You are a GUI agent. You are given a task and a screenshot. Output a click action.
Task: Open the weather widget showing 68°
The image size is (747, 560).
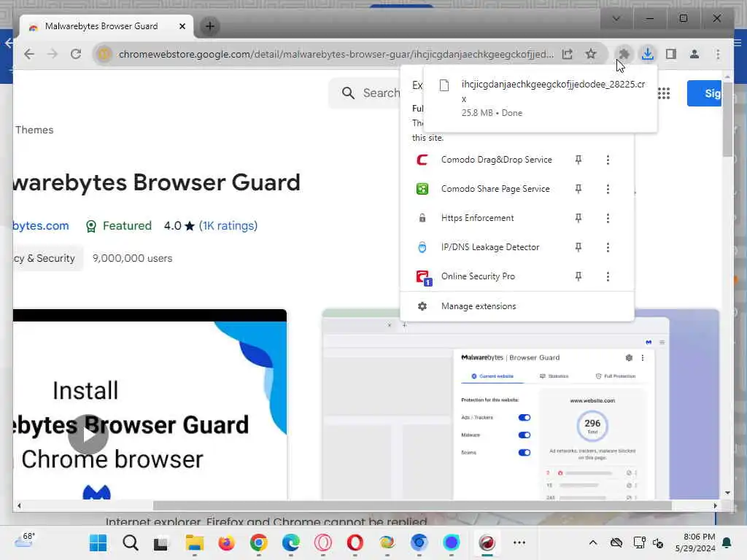click(25, 541)
